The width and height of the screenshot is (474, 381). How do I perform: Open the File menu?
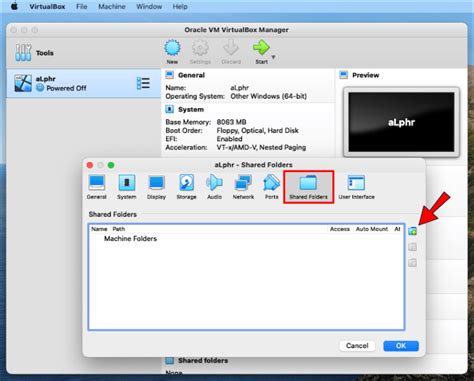81,6
